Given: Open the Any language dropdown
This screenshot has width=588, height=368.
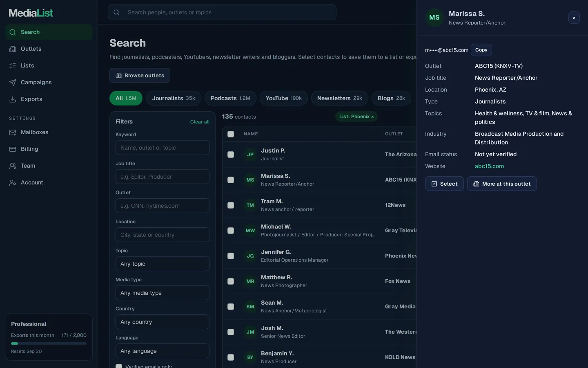Looking at the screenshot, I should click(x=163, y=351).
